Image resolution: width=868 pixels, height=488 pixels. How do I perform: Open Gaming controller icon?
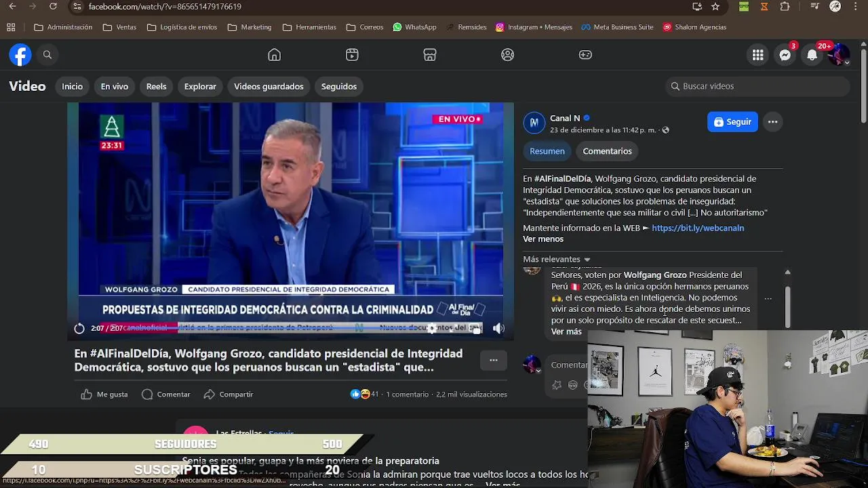coord(585,55)
